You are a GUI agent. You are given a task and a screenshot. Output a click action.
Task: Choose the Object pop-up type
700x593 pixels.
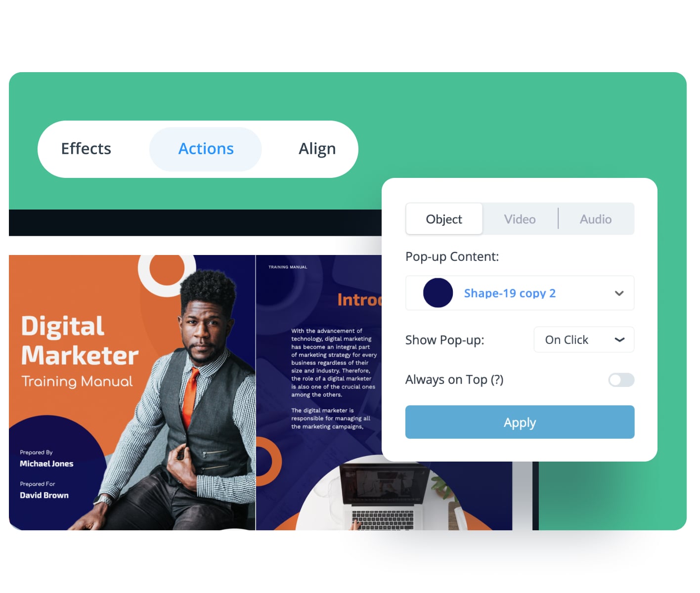(x=444, y=219)
